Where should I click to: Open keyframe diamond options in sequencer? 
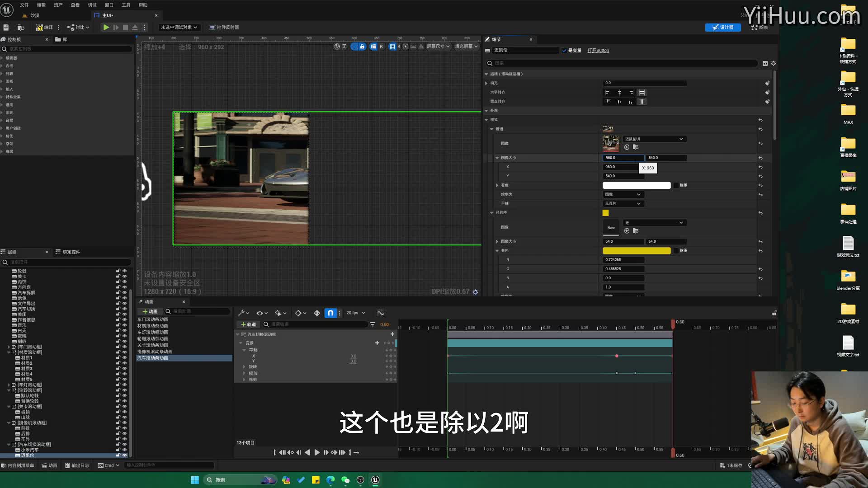(300, 313)
